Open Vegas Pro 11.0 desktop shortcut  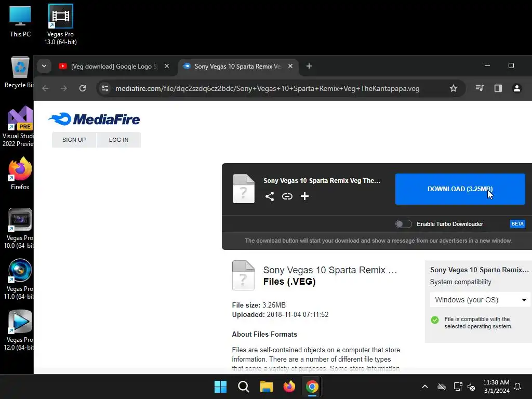19,279
